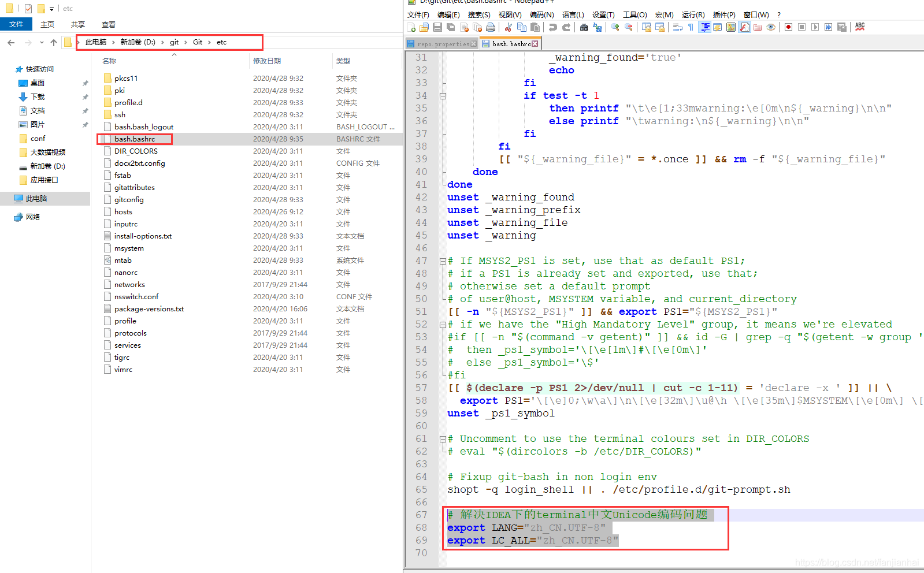924x573 pixels.
Task: Toggle the indent guide toolbar icon
Action: 705,27
